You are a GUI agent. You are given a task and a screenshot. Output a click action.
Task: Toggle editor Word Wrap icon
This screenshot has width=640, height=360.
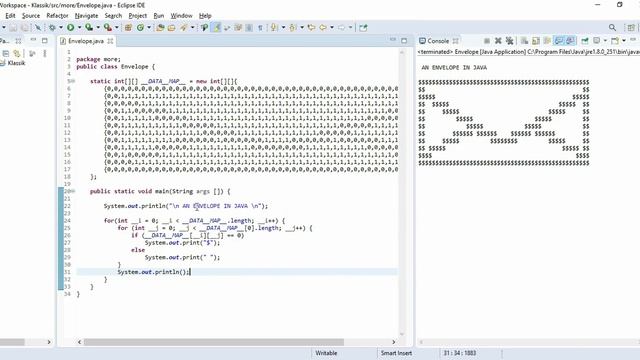coord(227,28)
